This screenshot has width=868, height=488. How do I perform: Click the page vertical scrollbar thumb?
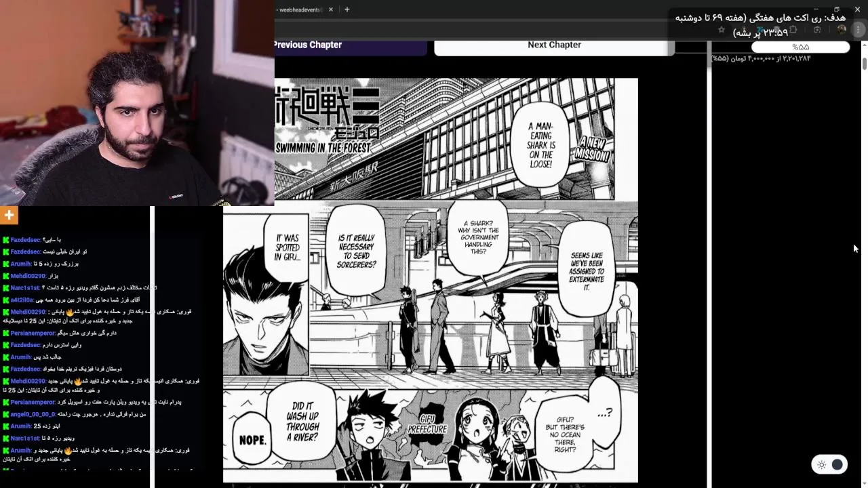tap(865, 64)
